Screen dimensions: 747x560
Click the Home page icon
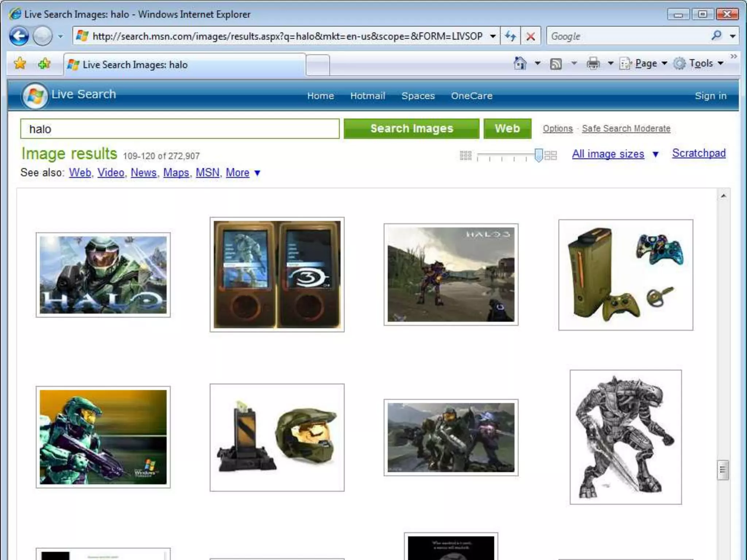[520, 63]
